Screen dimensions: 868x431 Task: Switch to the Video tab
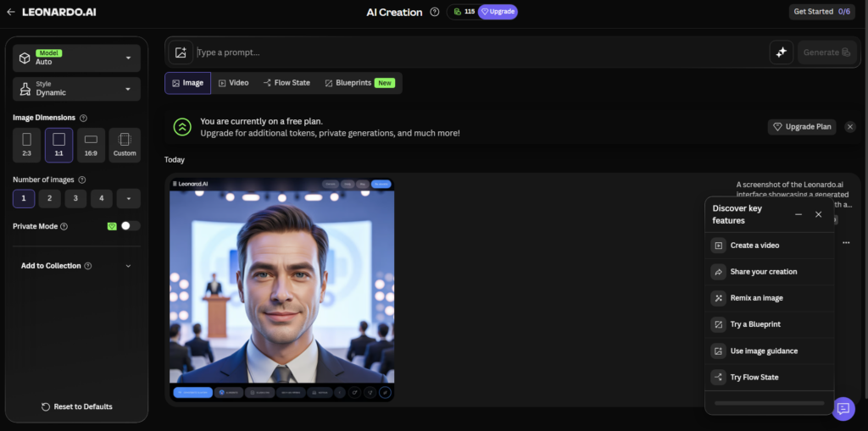coord(233,83)
